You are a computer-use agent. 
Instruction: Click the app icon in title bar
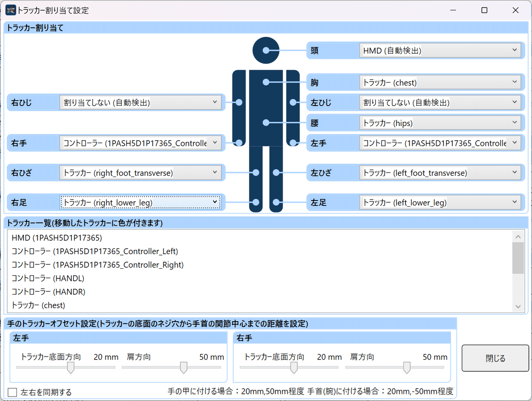[x=11, y=10]
